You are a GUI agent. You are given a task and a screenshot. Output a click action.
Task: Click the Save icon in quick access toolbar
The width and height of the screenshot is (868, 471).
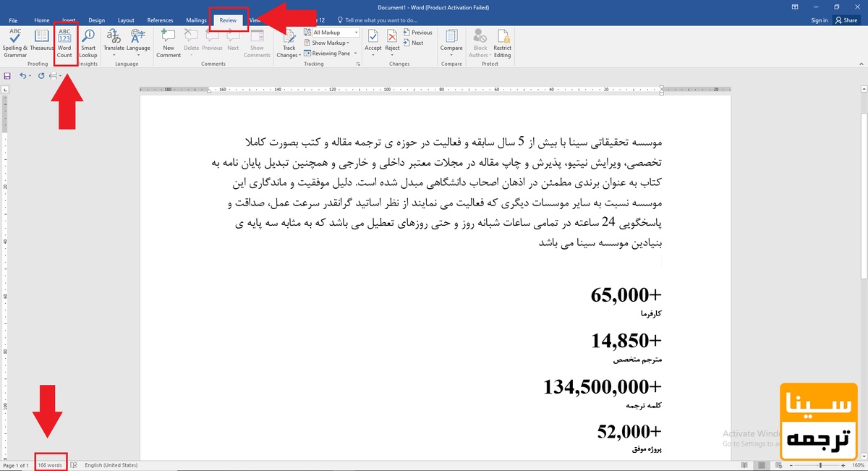point(7,76)
